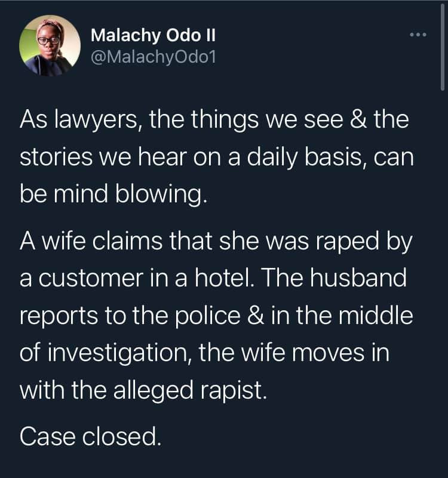Open the Malachy Odo II display name
The width and height of the screenshot is (448, 478).
pos(153,35)
